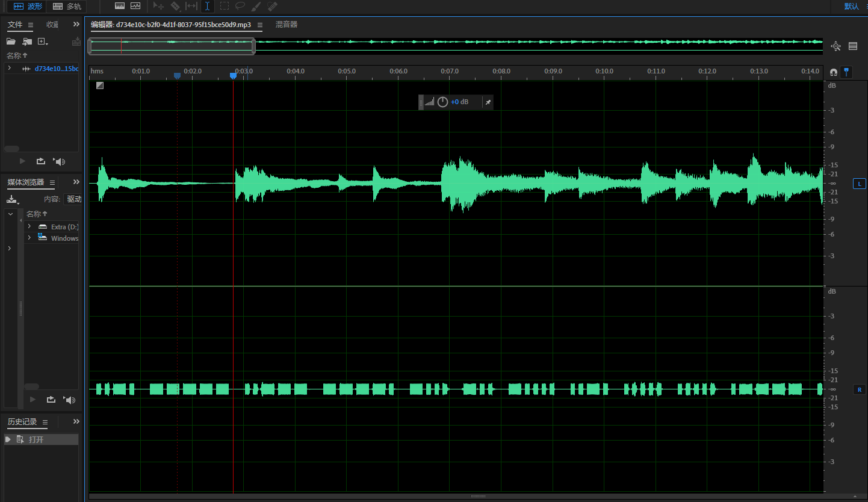Select the Time Selection tool
The height and width of the screenshot is (502, 868).
pos(207,6)
